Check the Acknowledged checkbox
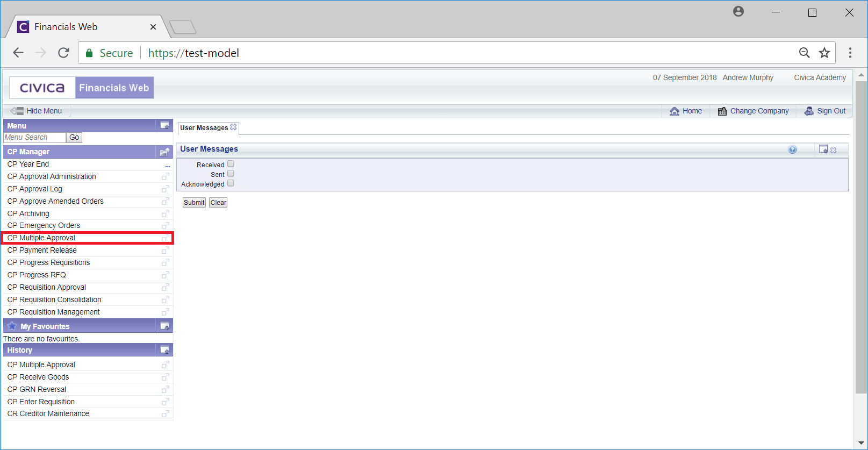868x450 pixels. [231, 183]
